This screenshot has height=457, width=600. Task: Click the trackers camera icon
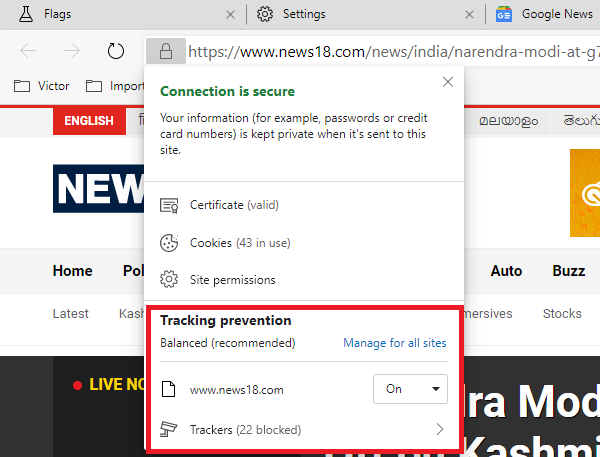coord(168,429)
